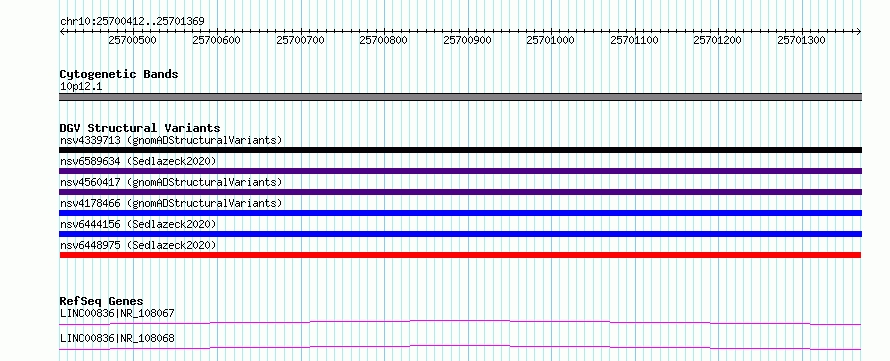Image resolution: width=890 pixels, height=361 pixels.
Task: Select the blue nsv6444156 variant bar
Action: tap(461, 234)
